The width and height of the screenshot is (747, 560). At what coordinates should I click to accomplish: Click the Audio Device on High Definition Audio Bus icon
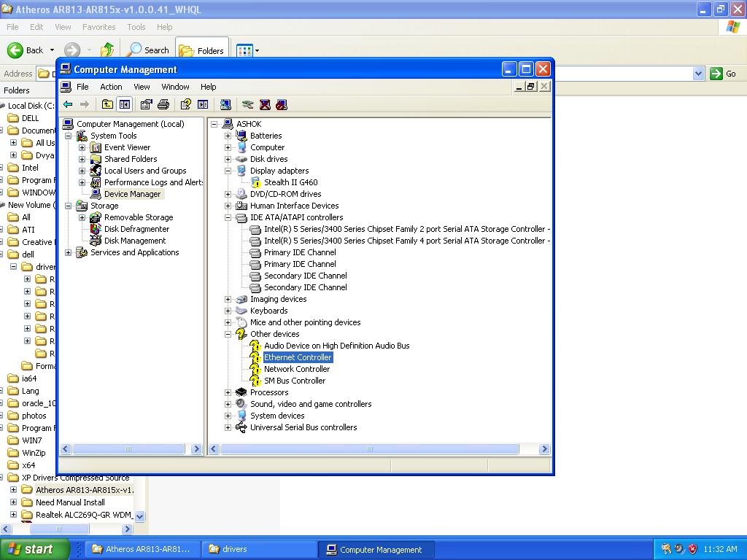click(255, 346)
